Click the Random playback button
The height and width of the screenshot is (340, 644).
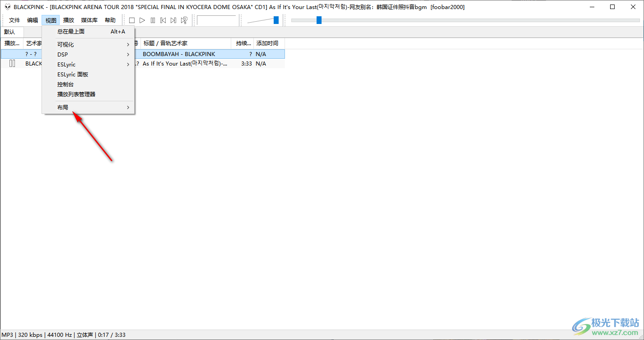[184, 20]
